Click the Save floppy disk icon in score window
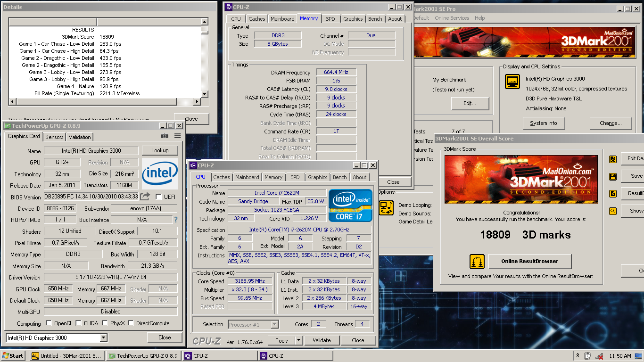The width and height of the screenshot is (644, 362). click(x=613, y=177)
